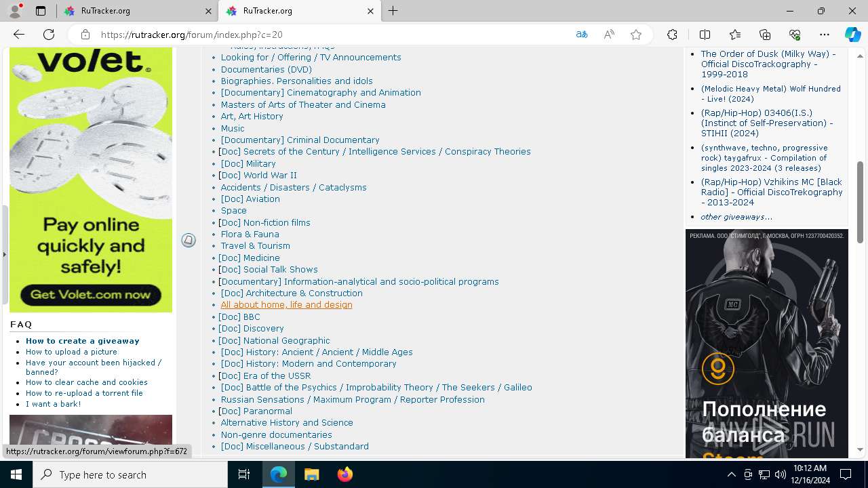Click the other giveaways... link
This screenshot has height=488, width=868.
736,217
